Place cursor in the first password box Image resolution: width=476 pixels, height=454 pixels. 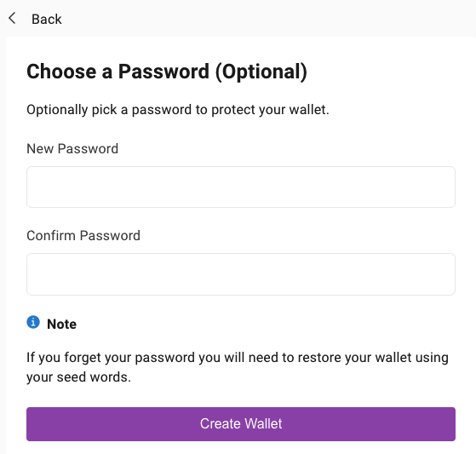tap(241, 187)
